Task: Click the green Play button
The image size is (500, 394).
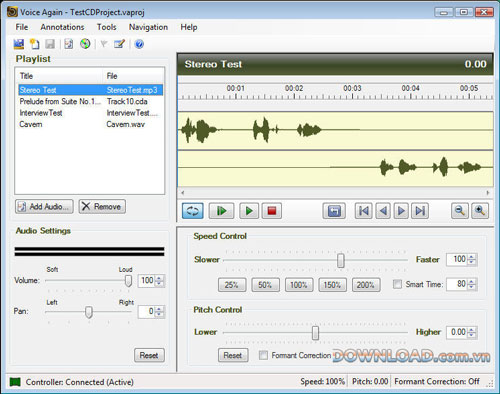Action: [x=249, y=211]
